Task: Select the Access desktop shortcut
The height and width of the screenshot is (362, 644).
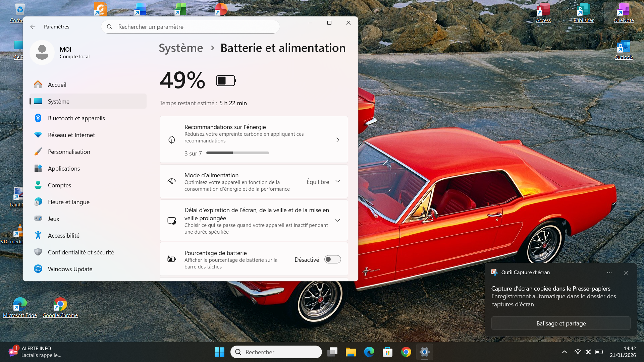Action: pyautogui.click(x=543, y=13)
